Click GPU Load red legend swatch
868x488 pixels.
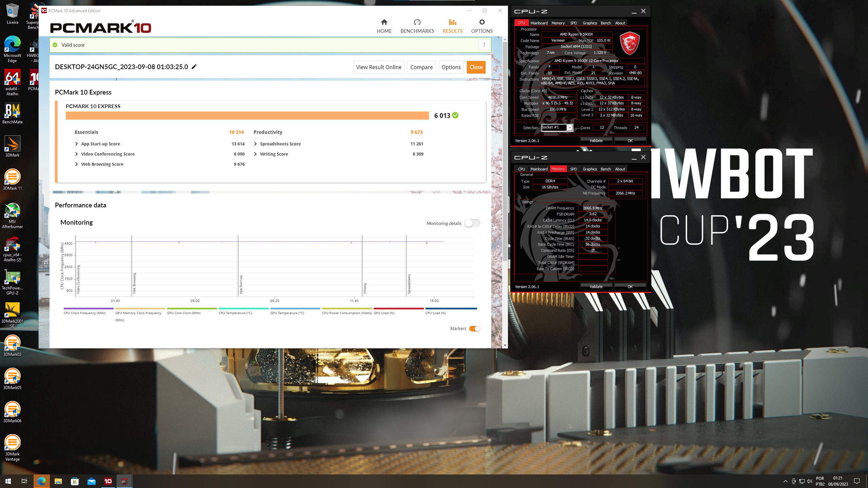[399, 308]
